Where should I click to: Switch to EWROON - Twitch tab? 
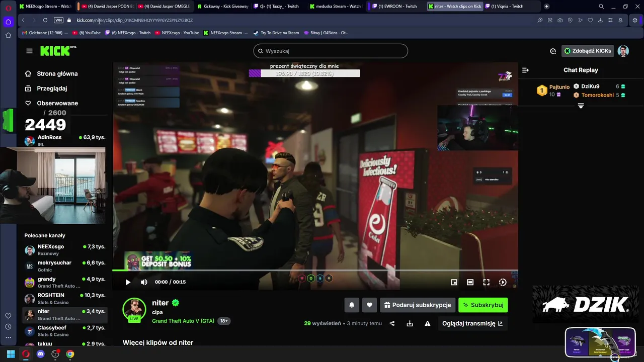[x=394, y=7]
